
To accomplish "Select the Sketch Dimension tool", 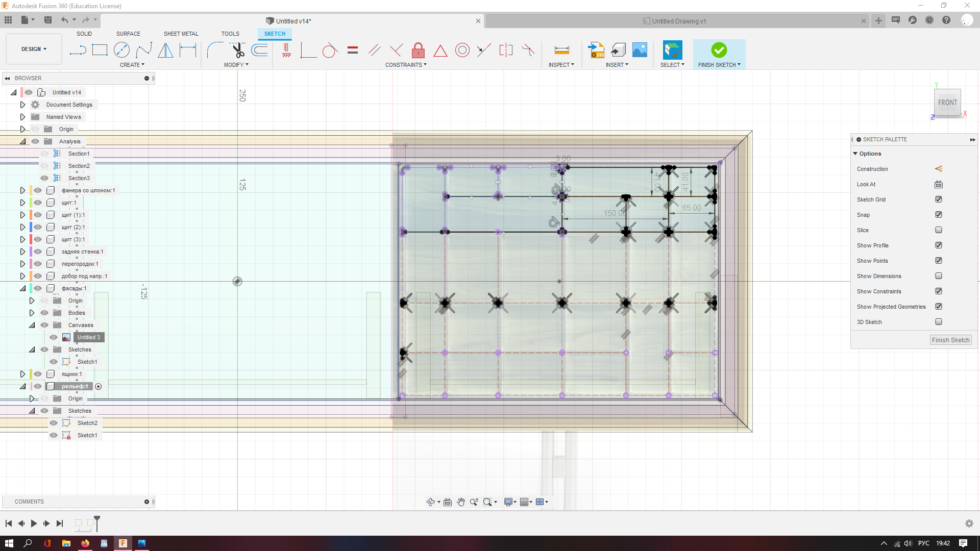I will (x=188, y=50).
